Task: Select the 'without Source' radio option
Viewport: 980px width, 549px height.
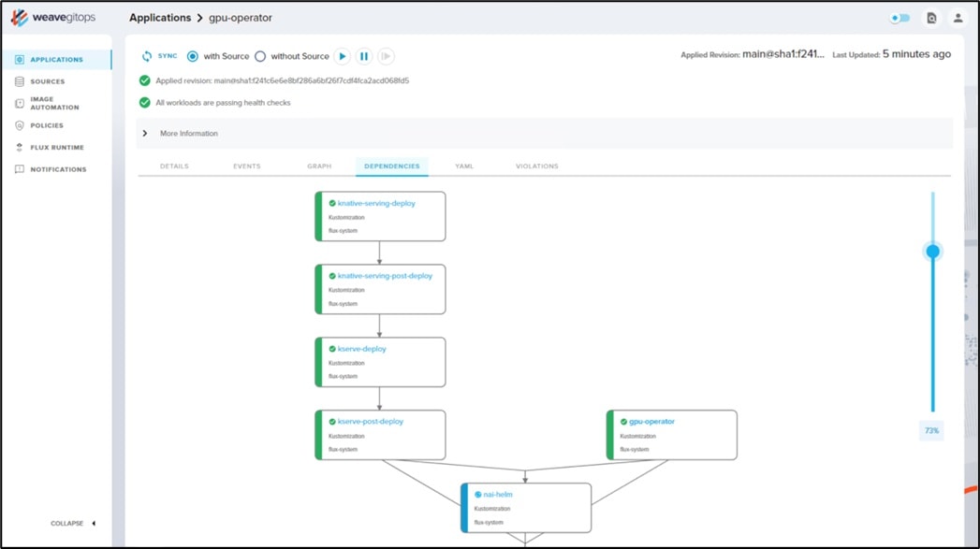Action: [x=260, y=56]
